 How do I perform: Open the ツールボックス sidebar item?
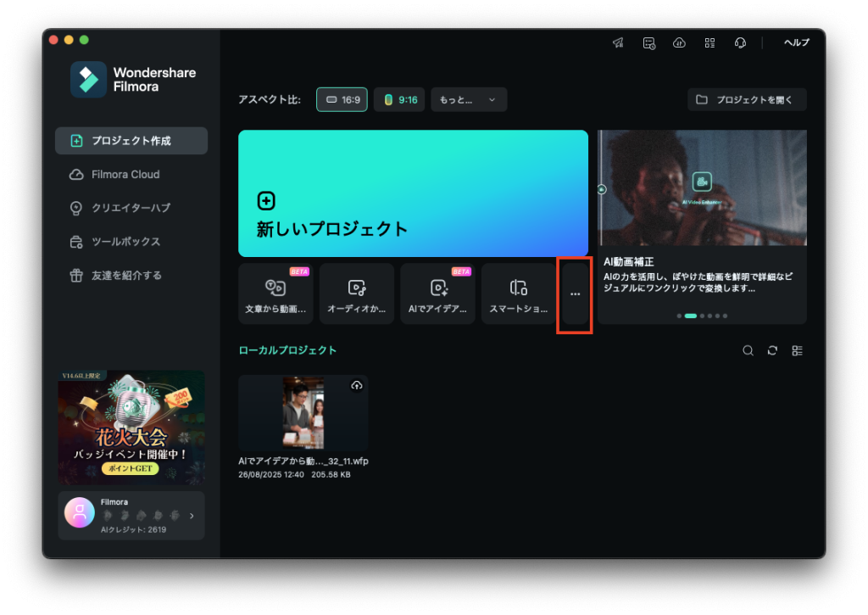[125, 242]
